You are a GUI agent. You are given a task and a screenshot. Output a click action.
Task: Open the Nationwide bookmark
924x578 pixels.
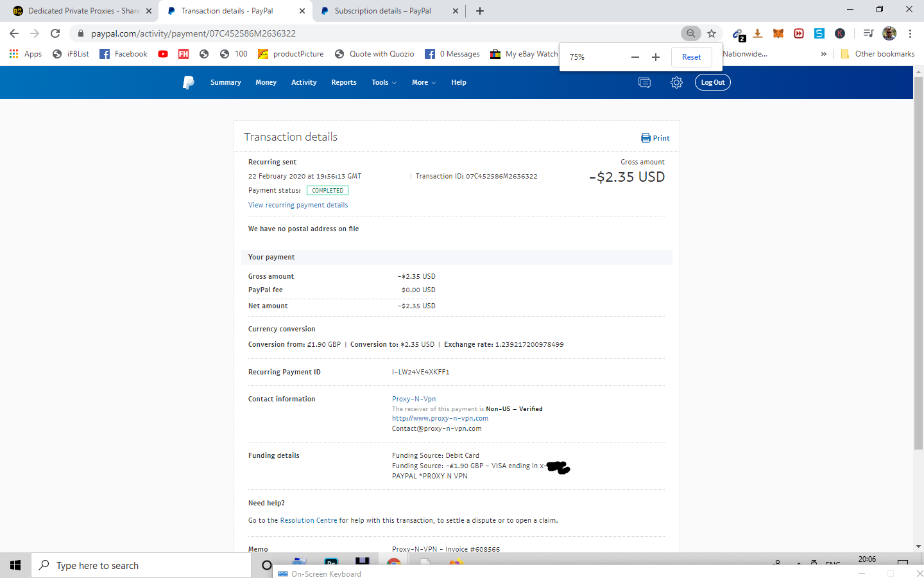[745, 54]
